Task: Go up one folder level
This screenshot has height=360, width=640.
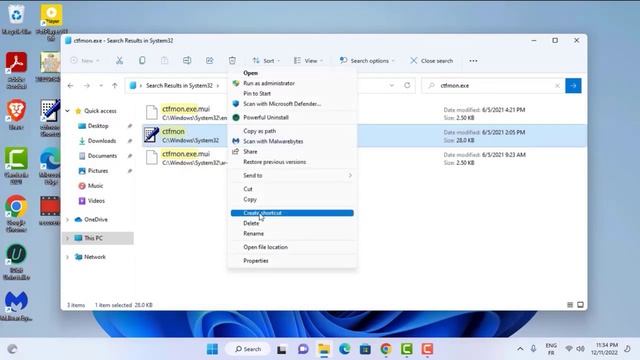Action: (x=115, y=86)
